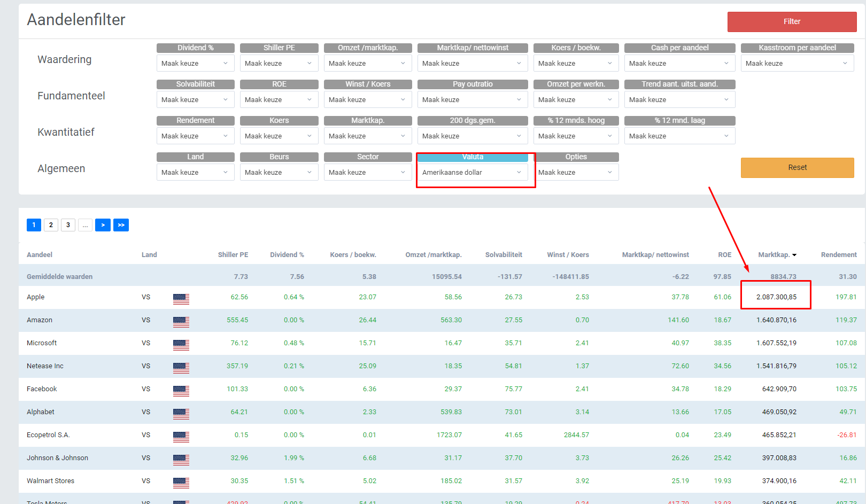Click the orange Reset button
The image size is (866, 504).
point(797,167)
